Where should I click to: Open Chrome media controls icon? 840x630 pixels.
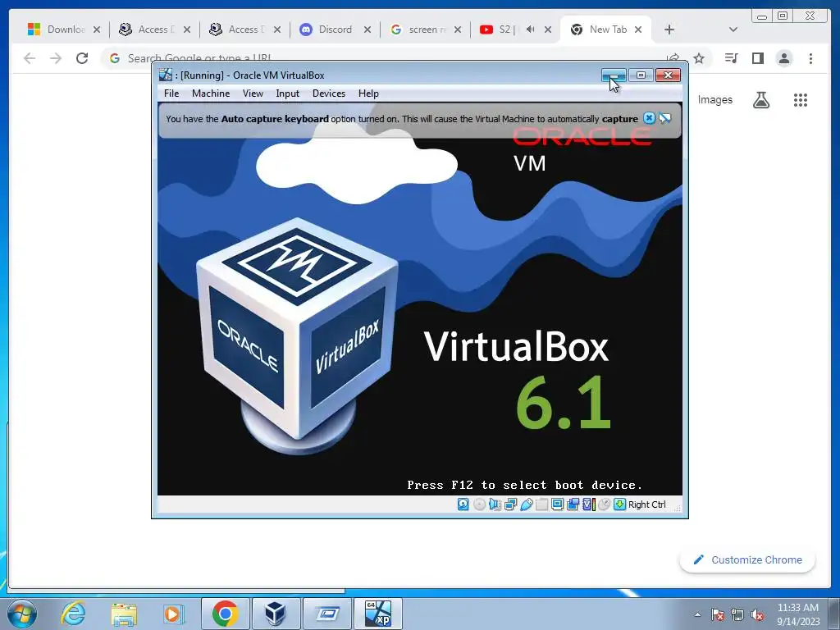pyautogui.click(x=731, y=58)
